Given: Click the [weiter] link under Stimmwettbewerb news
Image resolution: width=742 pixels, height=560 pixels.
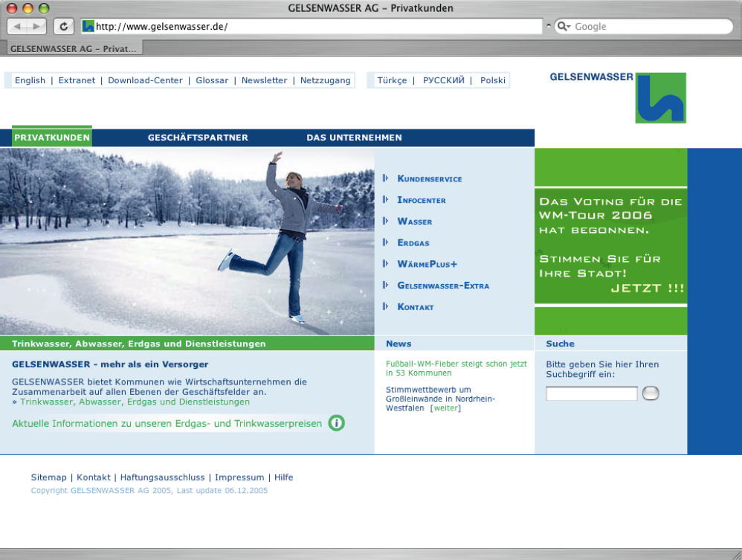Looking at the screenshot, I should click(446, 408).
